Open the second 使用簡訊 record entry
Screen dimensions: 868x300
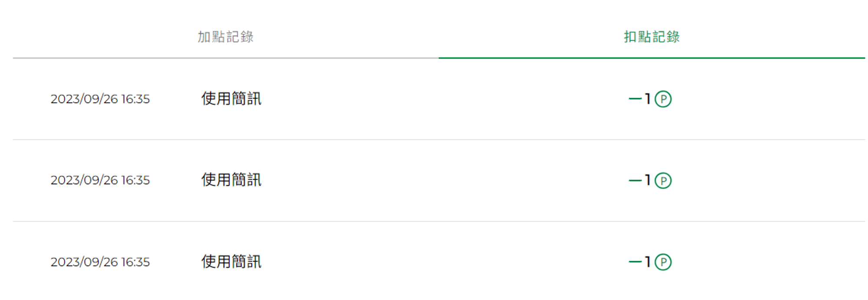[x=231, y=179]
